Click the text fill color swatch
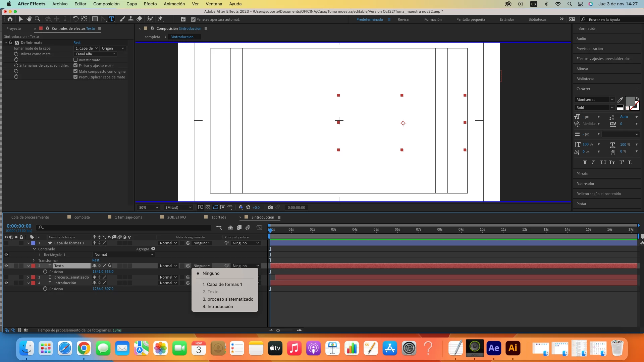The width and height of the screenshot is (644, 362). (630, 101)
